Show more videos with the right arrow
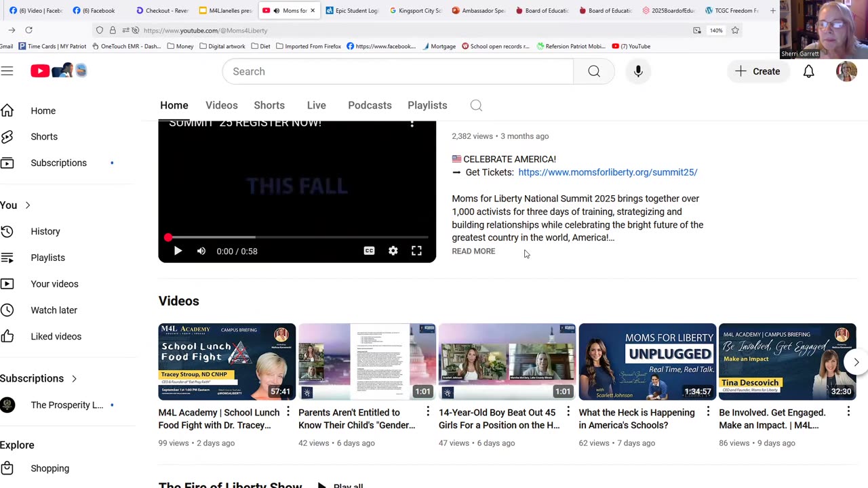Image resolution: width=868 pixels, height=488 pixels. (x=856, y=362)
